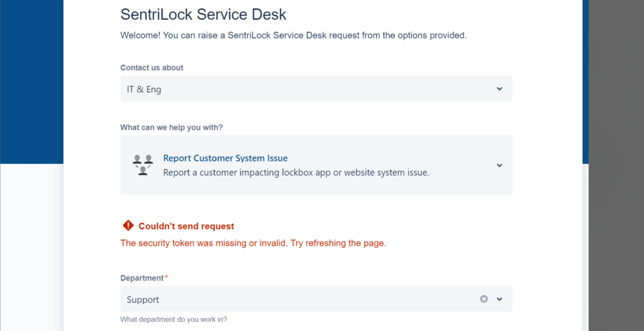The image size is (644, 331).
Task: Click the chevron beside Report Customer System Issue
Action: point(499,165)
